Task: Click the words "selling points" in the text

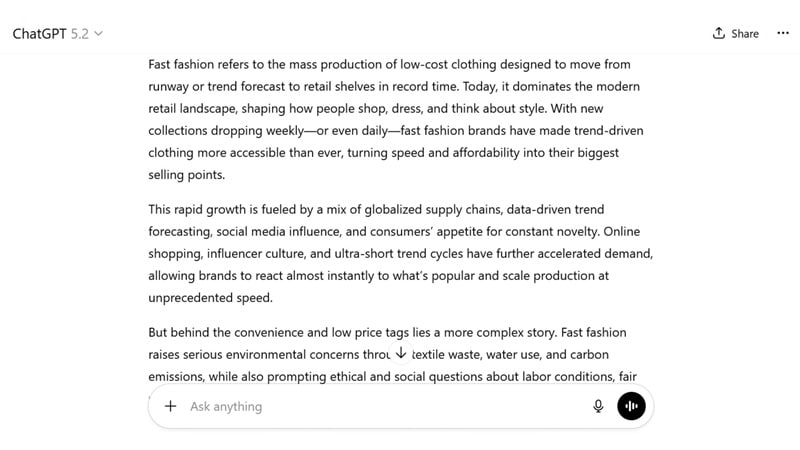Action: tap(187, 175)
